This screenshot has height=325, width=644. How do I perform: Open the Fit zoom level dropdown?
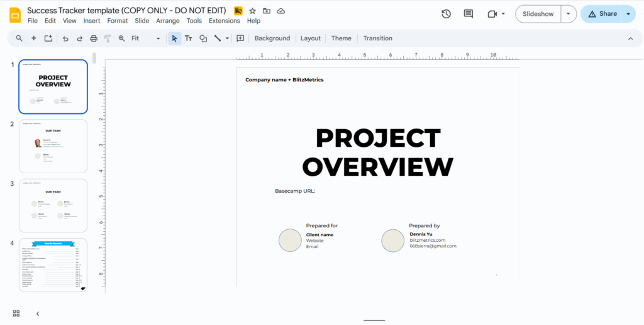[x=146, y=38]
